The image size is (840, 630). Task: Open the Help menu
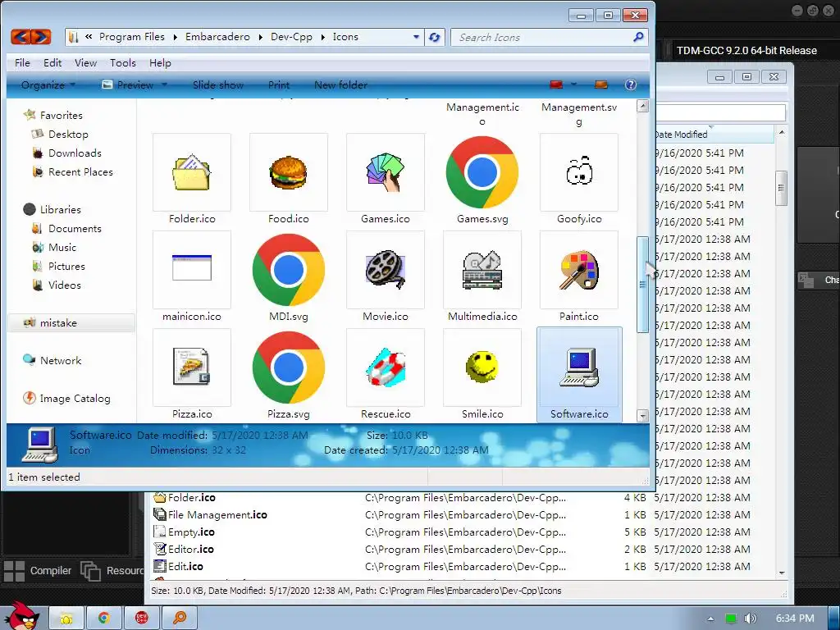[160, 62]
